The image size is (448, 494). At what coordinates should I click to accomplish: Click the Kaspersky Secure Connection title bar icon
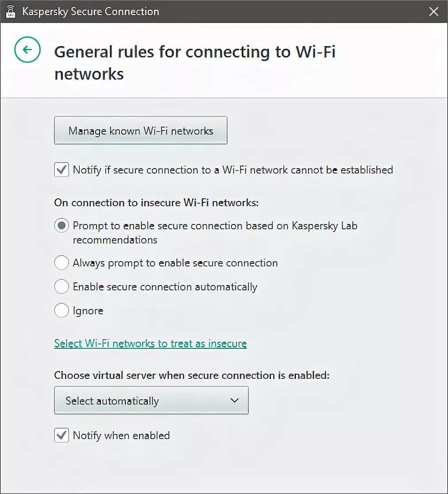point(11,12)
